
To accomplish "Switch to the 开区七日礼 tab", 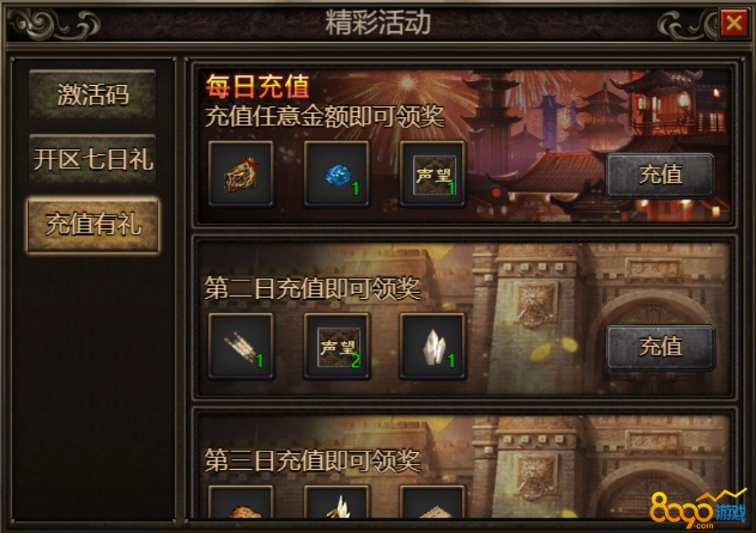I will coord(93,159).
